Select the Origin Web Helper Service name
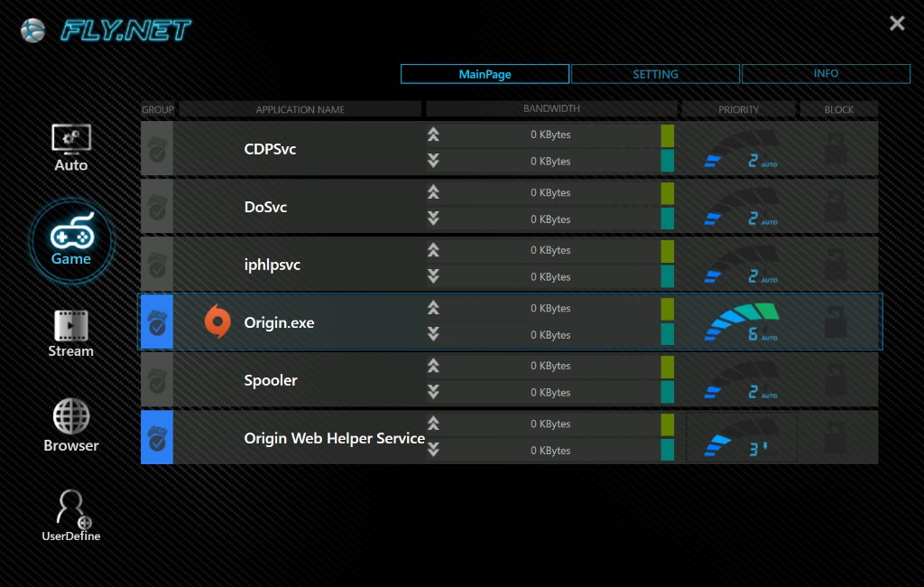Image resolution: width=924 pixels, height=587 pixels. click(334, 438)
